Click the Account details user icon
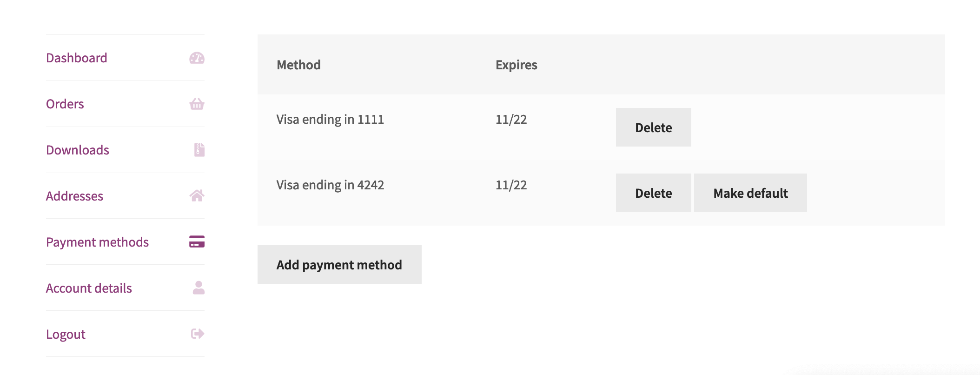Screen dimensions: 980x375 tap(199, 288)
